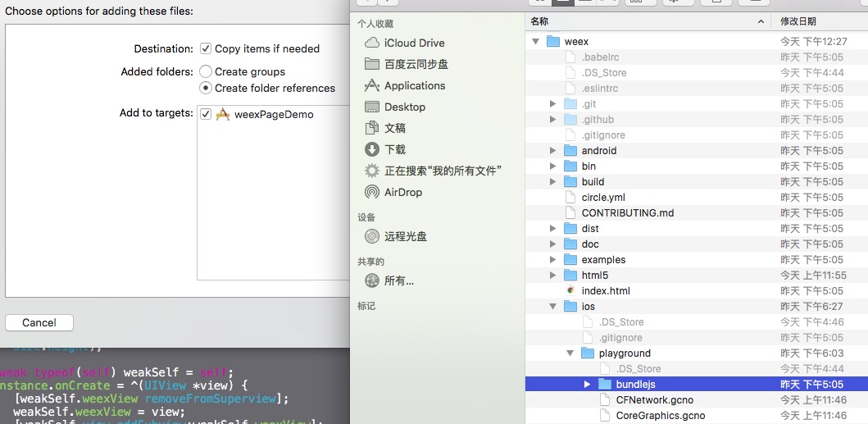Viewport: 868px width, 424px height.
Task: Collapse the weex folder tree
Action: coord(535,42)
